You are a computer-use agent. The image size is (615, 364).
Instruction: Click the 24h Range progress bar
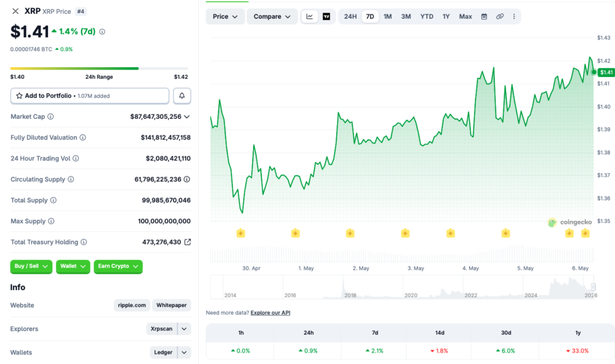99,68
